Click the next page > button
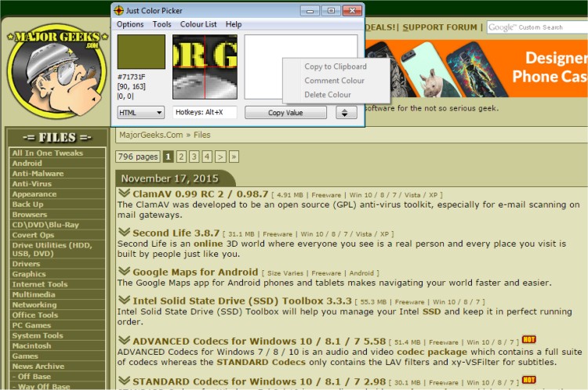588x390 pixels. click(220, 157)
